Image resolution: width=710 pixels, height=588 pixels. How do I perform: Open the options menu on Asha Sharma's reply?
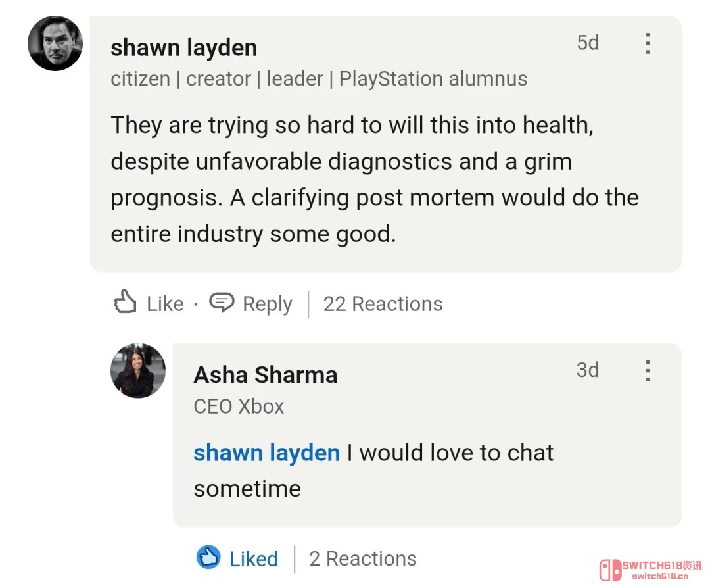[648, 372]
